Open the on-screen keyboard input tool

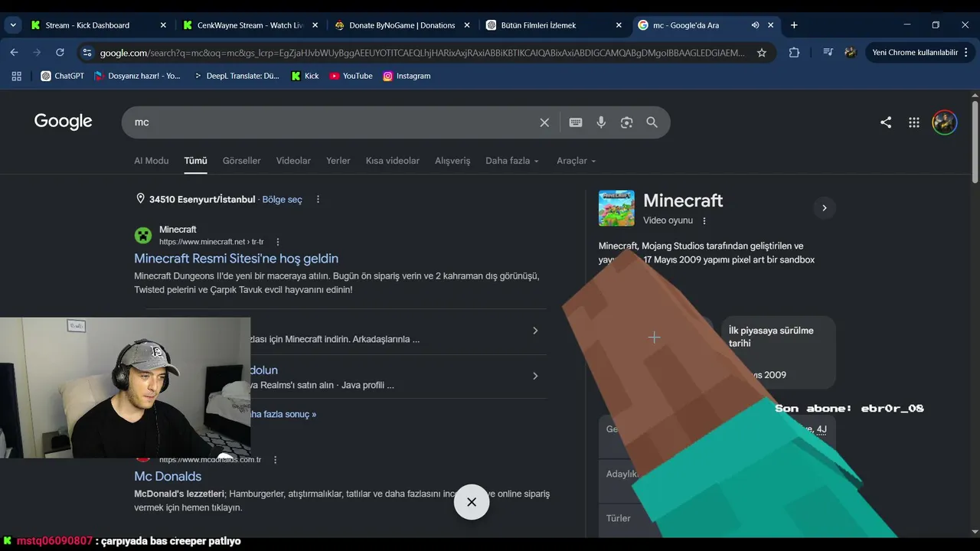576,122
